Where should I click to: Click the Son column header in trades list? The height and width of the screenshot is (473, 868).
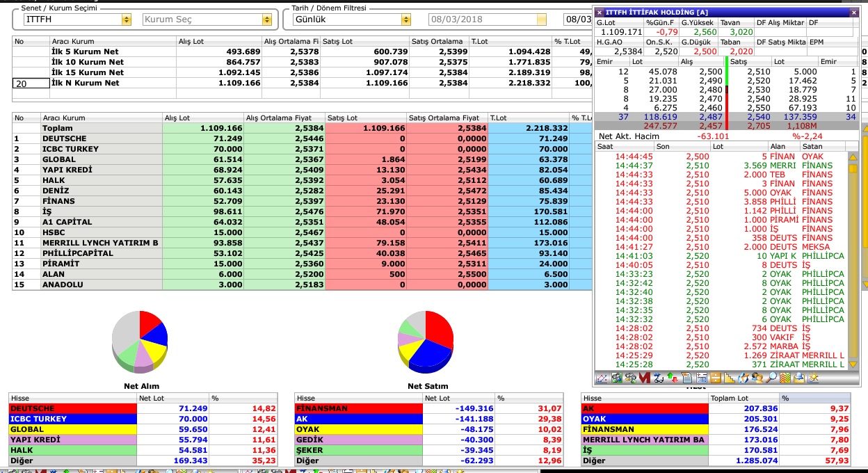coord(682,146)
